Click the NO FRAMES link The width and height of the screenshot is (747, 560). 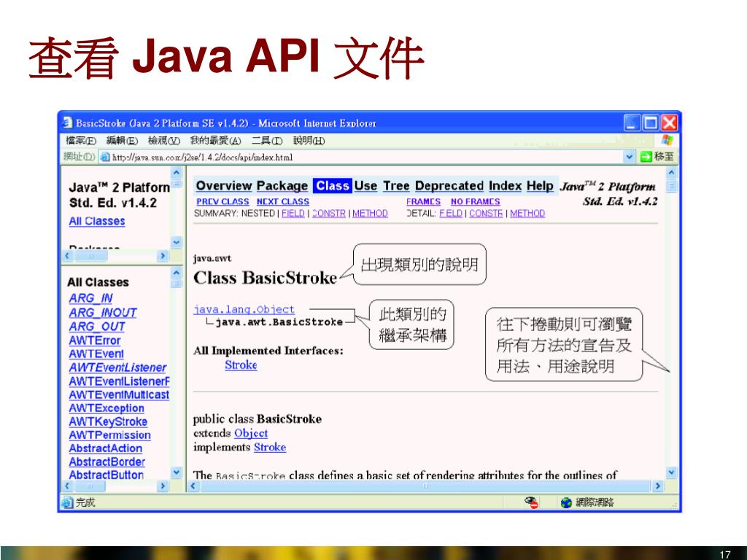tap(475, 201)
